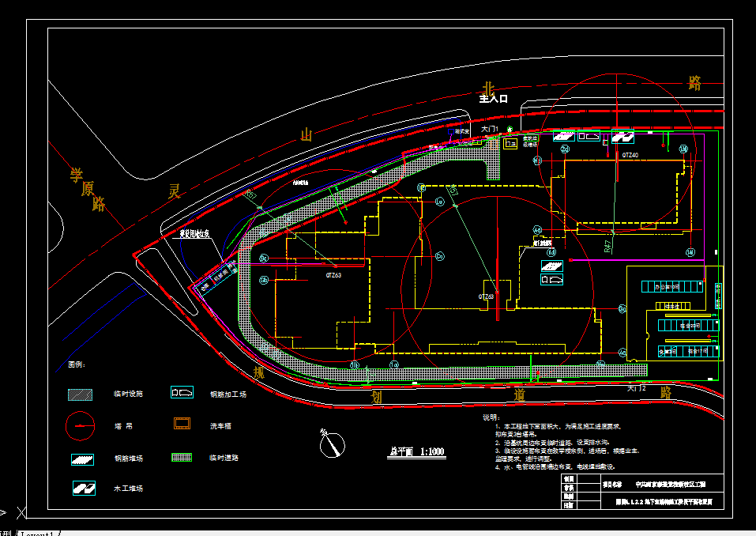Click the QTZ40 crane label
This screenshot has width=756, height=536.
(630, 156)
